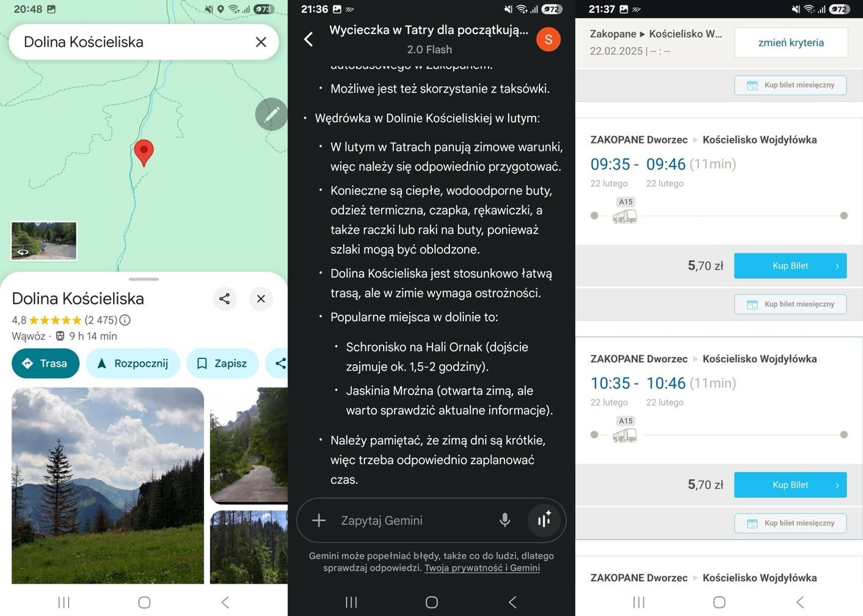Go back from Gemini conversation

pos(308,40)
